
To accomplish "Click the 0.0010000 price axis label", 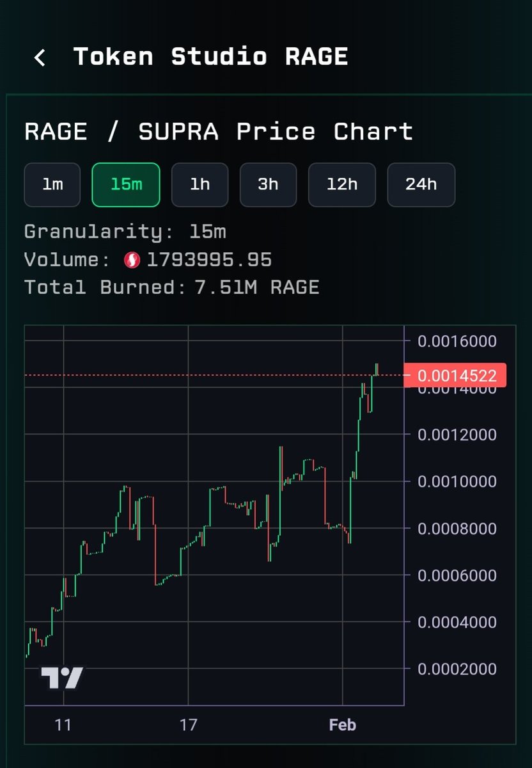I will tap(457, 481).
